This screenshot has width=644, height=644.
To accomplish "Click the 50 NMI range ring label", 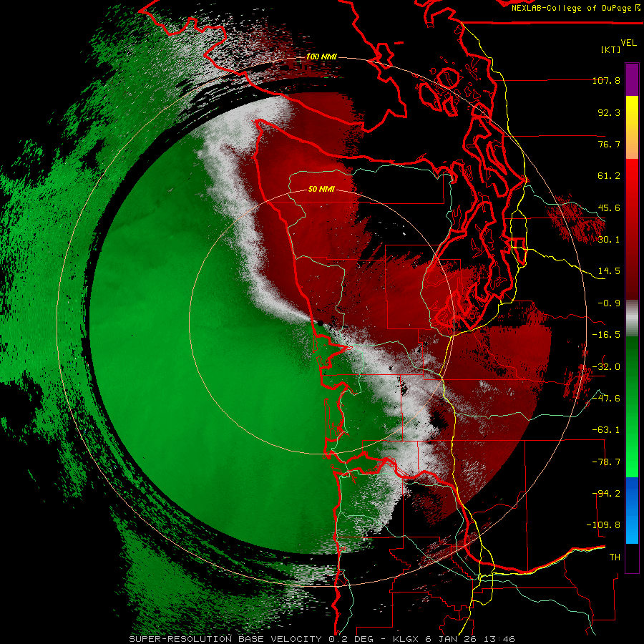I will tap(321, 189).
